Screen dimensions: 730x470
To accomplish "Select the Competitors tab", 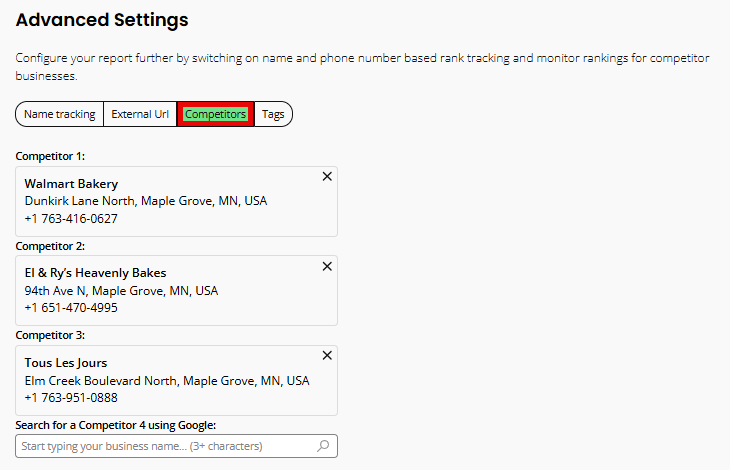I will [216, 114].
